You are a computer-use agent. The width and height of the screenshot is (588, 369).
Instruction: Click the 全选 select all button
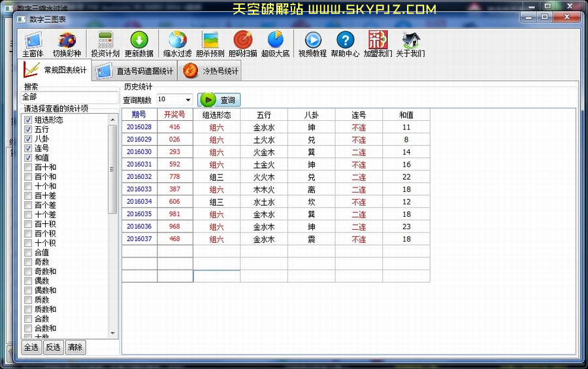(x=31, y=347)
